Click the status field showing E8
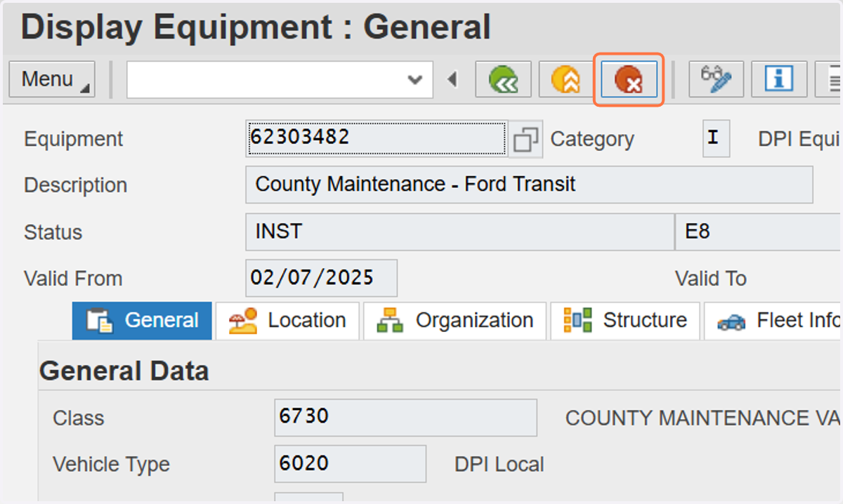Viewport: 843px width, 504px height. point(759,232)
